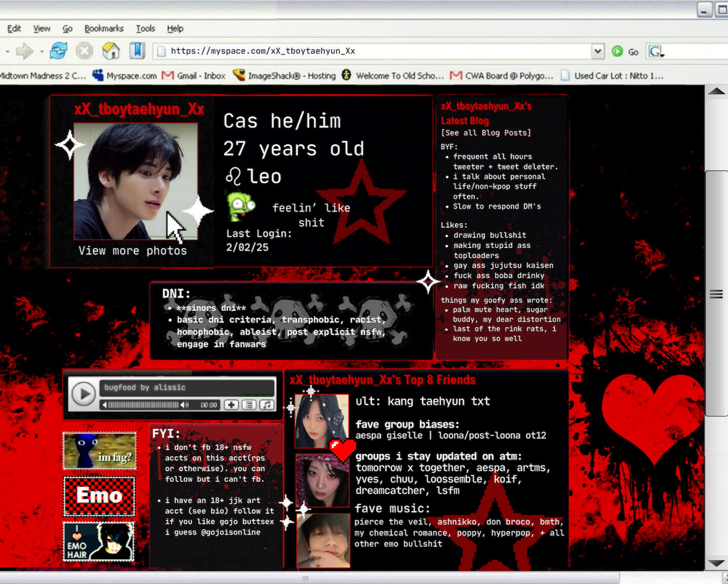
Task: Open first Top 8 friend photo
Action: [322, 421]
